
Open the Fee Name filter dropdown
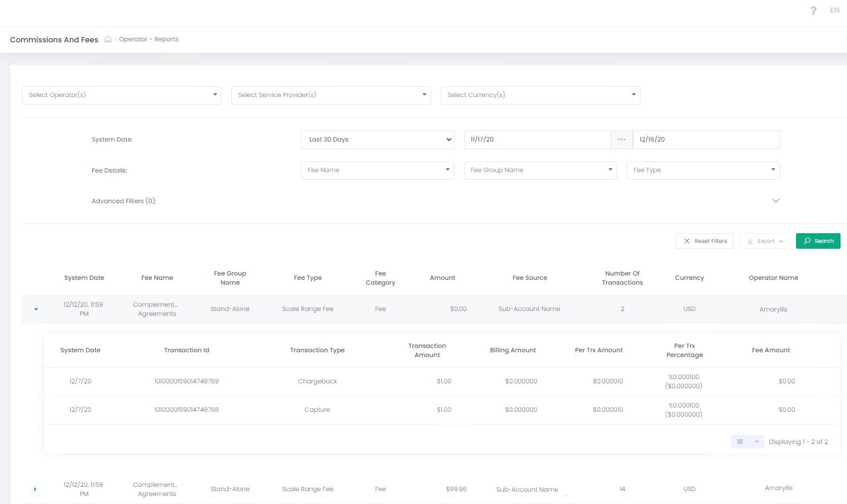tap(377, 170)
